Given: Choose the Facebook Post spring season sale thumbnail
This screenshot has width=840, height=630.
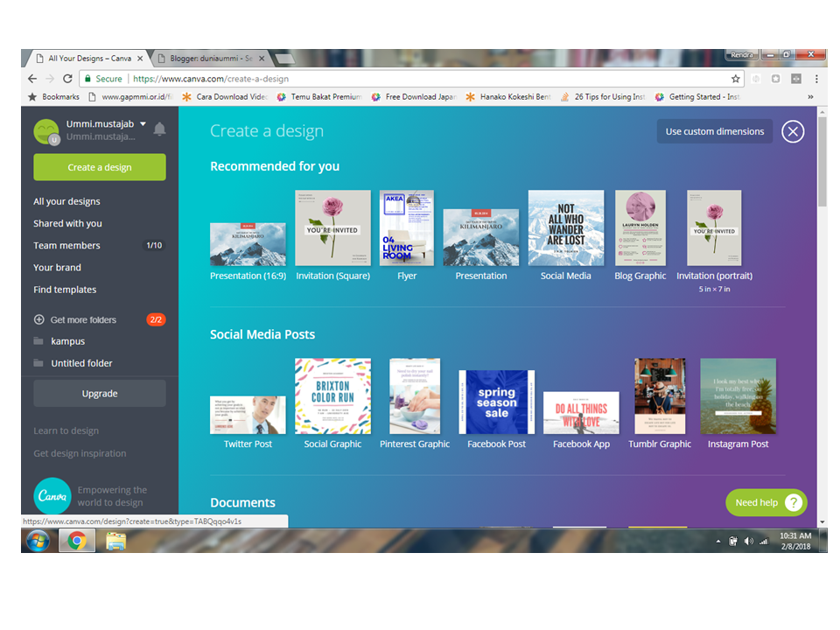Looking at the screenshot, I should coord(497,402).
